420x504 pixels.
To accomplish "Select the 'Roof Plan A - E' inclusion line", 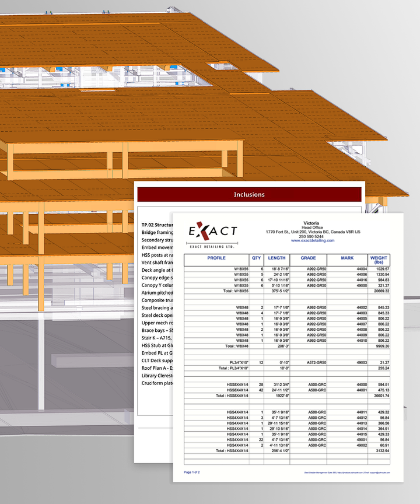I will 157,368.
